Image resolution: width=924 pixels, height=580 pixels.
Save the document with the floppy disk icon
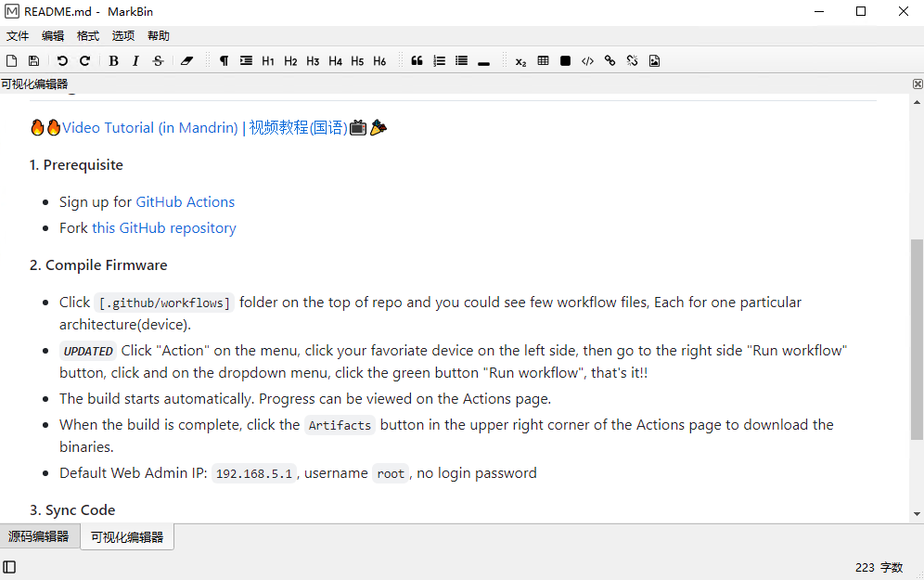coord(33,60)
